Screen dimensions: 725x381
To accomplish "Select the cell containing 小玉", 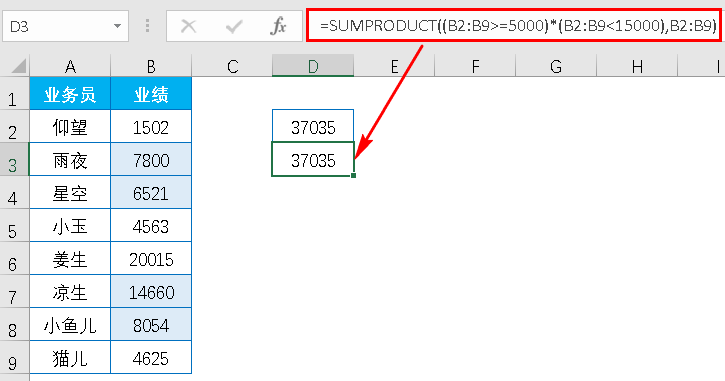I will [x=70, y=225].
